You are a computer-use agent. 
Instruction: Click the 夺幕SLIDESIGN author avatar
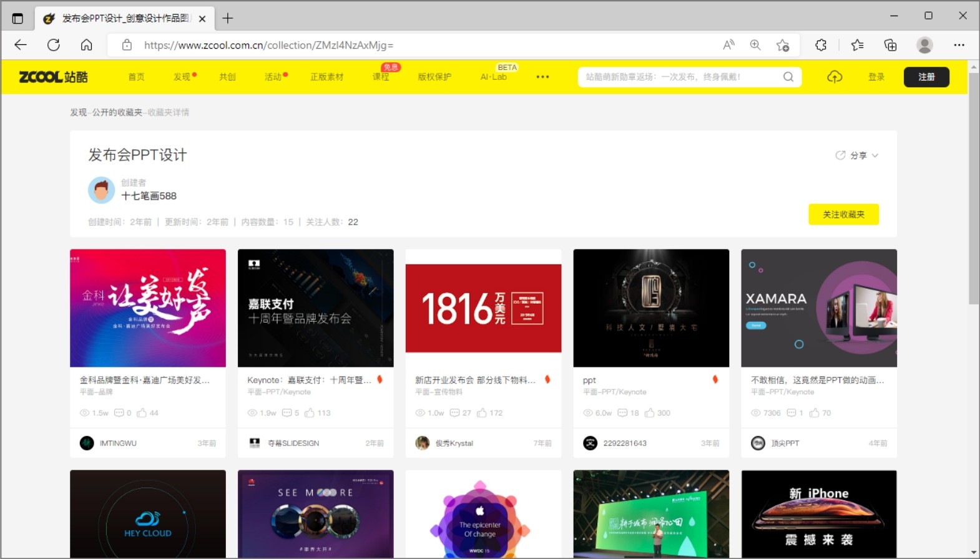(255, 443)
